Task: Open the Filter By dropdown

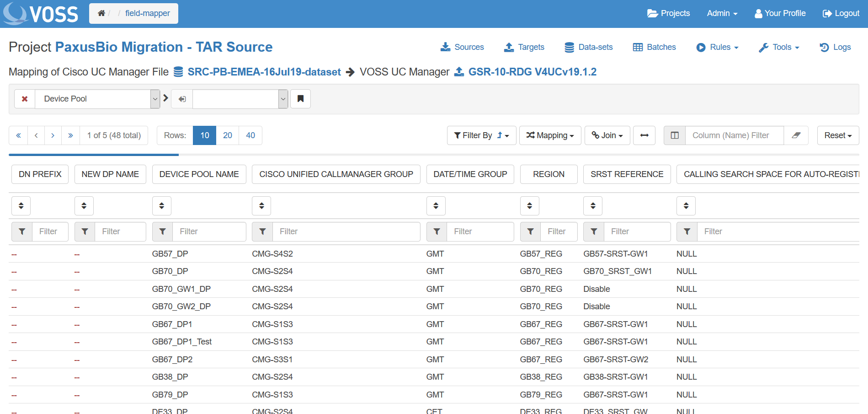Action: tap(481, 135)
